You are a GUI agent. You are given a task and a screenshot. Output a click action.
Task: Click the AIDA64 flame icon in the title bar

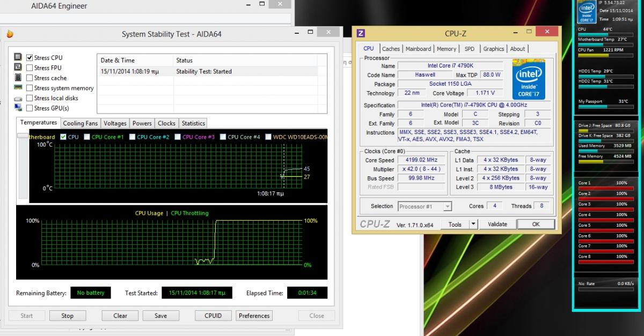click(x=10, y=34)
